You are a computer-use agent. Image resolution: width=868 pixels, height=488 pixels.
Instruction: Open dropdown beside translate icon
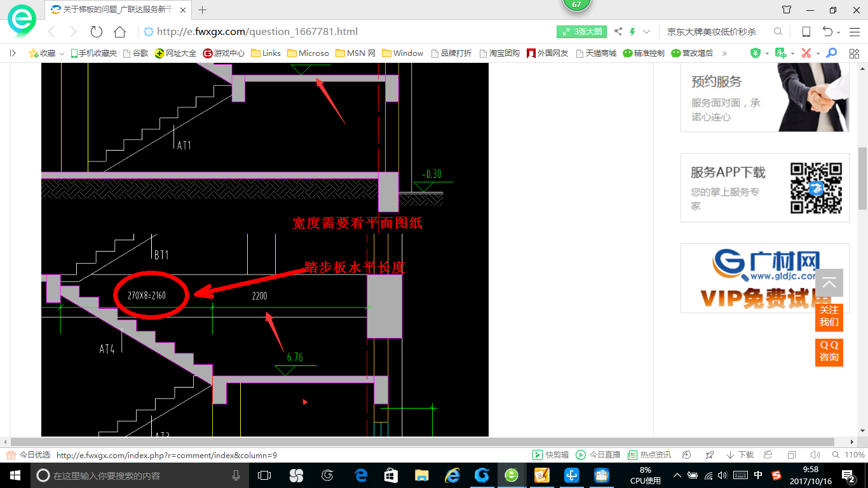792,54
